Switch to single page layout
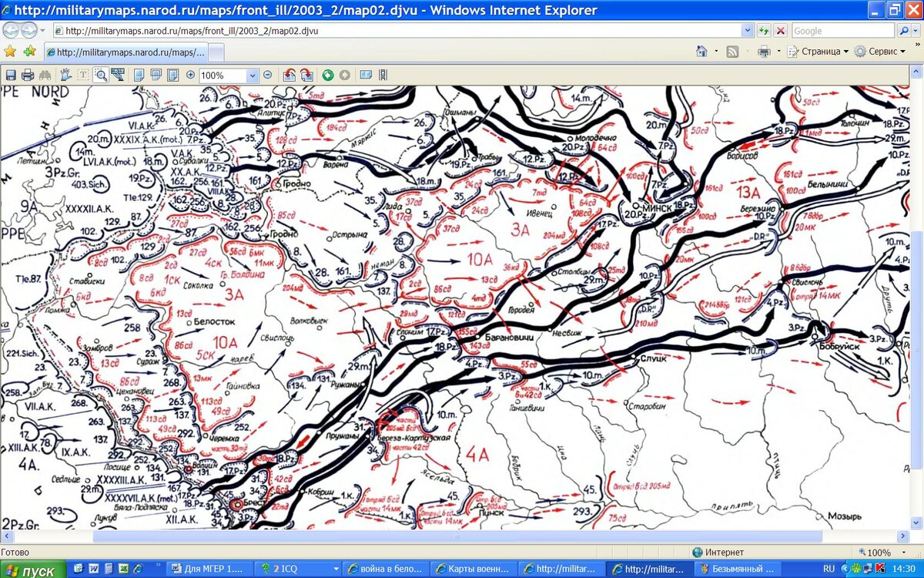 coord(139,76)
